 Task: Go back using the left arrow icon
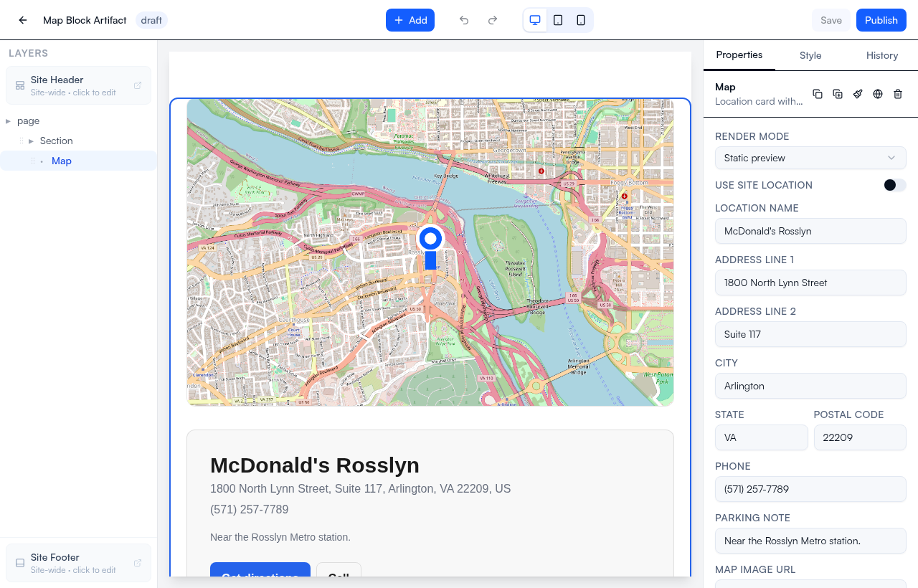[23, 20]
